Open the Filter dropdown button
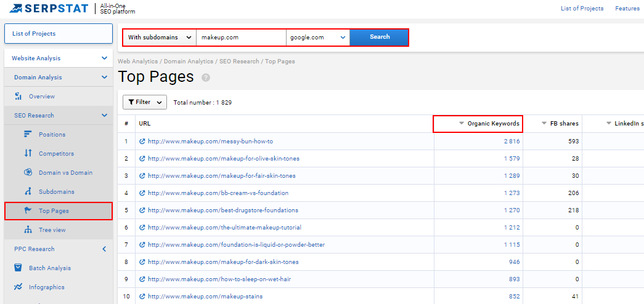644x304 pixels. click(145, 102)
